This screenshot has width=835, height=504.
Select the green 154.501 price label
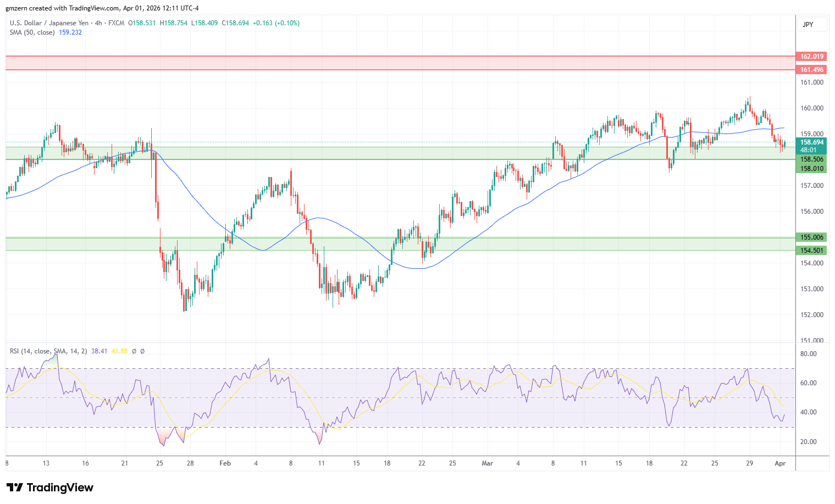point(811,251)
